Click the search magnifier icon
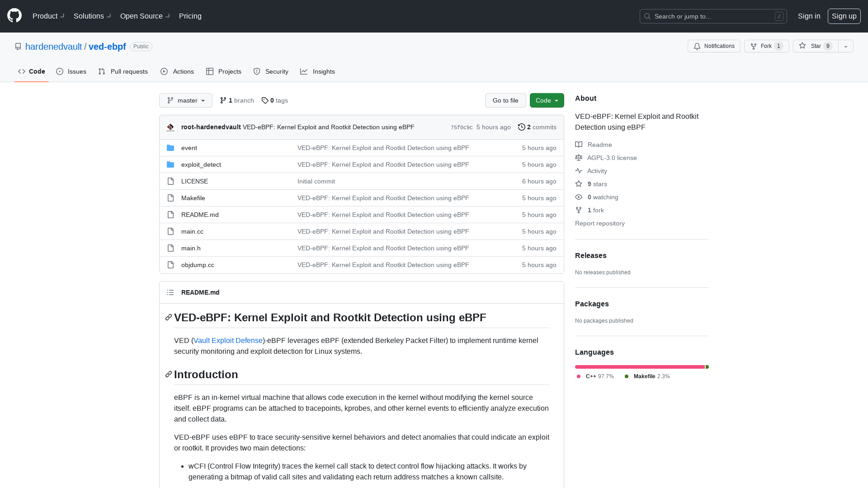The height and width of the screenshot is (488, 868). (647, 16)
